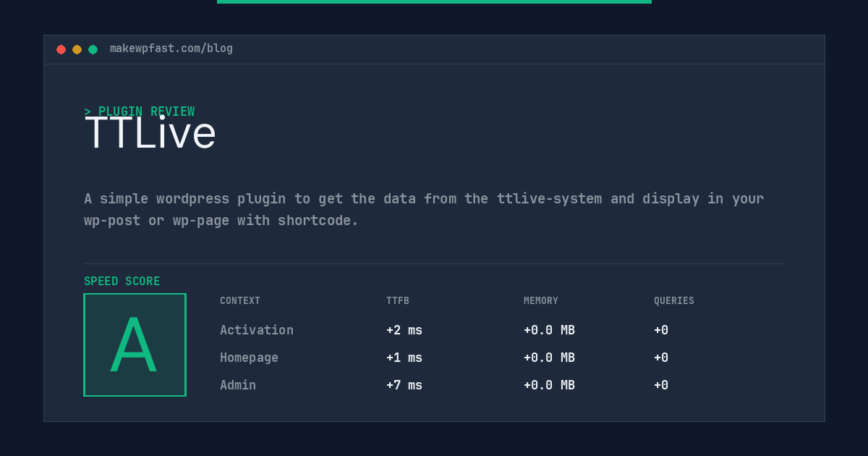The height and width of the screenshot is (456, 868).
Task: Click the makewpfast.com/blog address text
Action: 171,48
